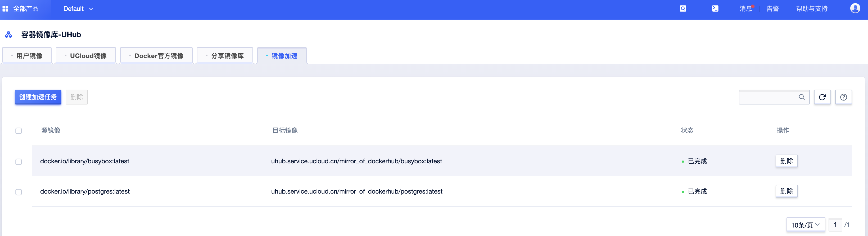Click the search magnifier inside the search box
The image size is (868, 236).
pos(802,97)
